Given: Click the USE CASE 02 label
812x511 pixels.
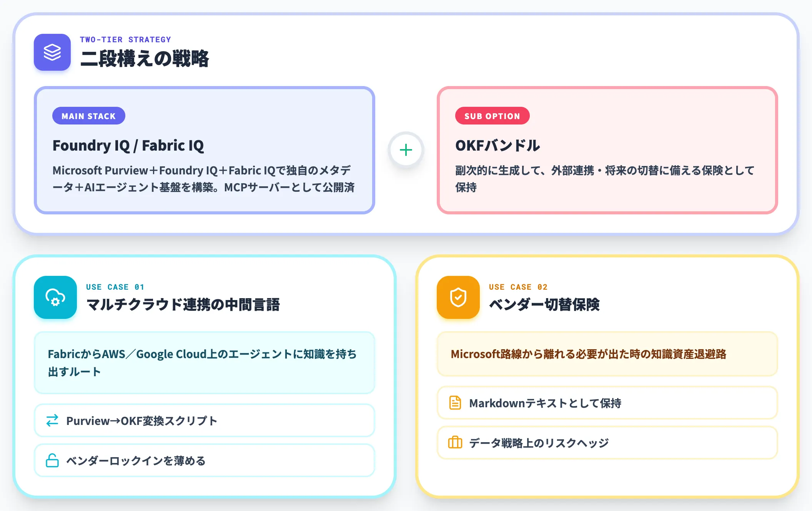Looking at the screenshot, I should click(x=518, y=287).
